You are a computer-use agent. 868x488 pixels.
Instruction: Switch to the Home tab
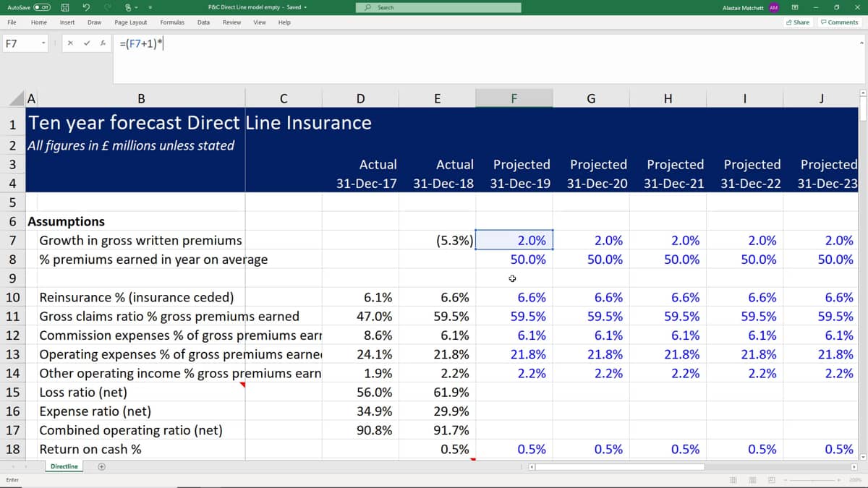point(39,22)
